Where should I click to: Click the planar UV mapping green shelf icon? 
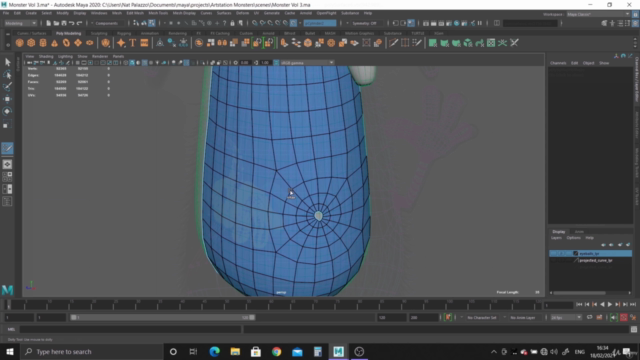pos(433,43)
